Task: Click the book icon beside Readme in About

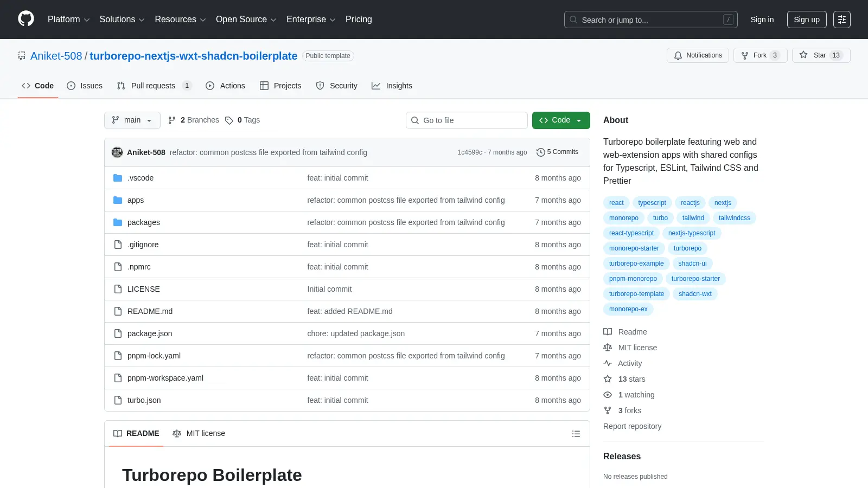Action: click(608, 332)
